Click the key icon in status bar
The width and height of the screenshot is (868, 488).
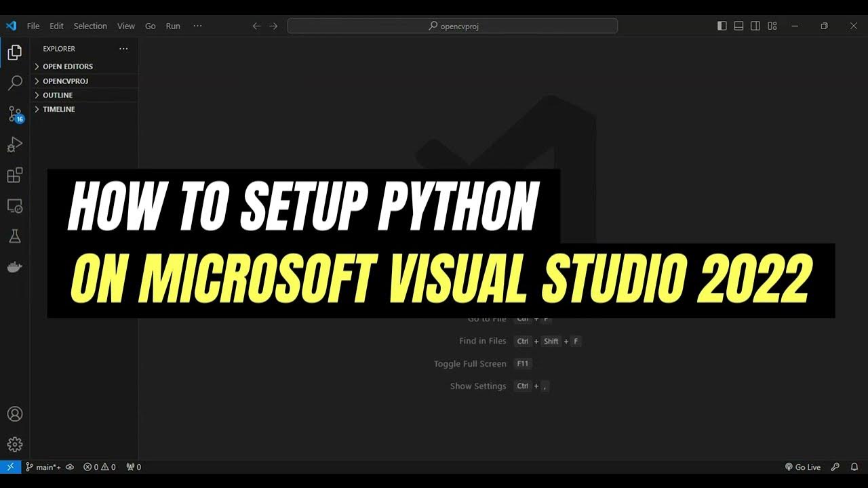835,467
